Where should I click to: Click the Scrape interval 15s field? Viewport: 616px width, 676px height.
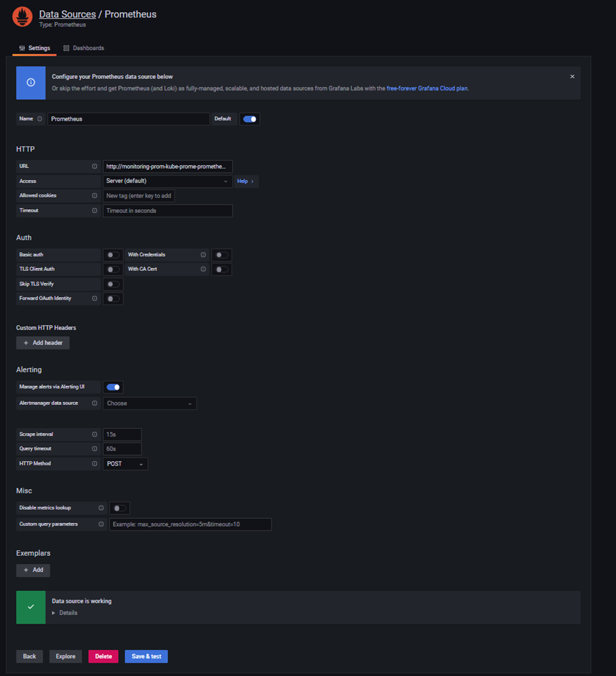pyautogui.click(x=122, y=435)
